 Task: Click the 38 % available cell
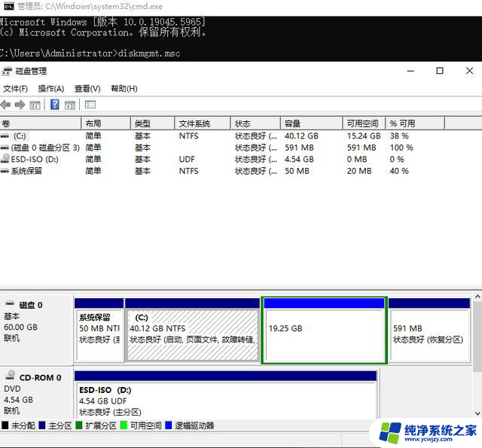pos(399,136)
